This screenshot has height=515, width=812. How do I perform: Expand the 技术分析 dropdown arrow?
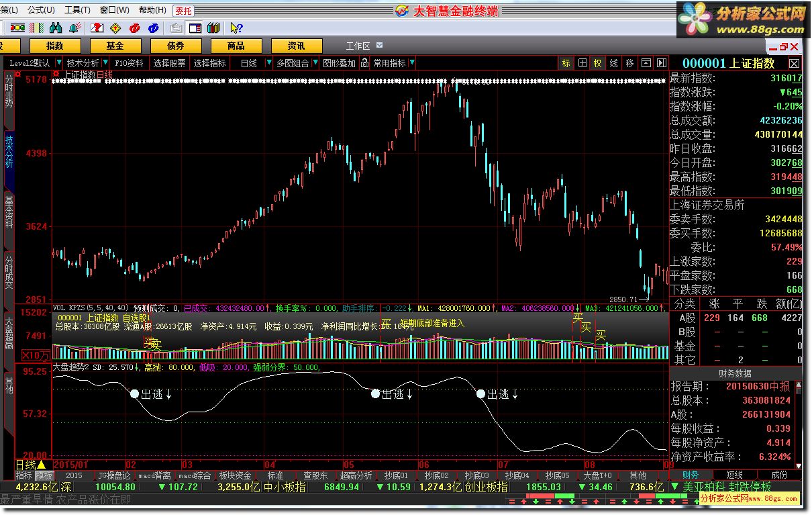click(x=107, y=63)
